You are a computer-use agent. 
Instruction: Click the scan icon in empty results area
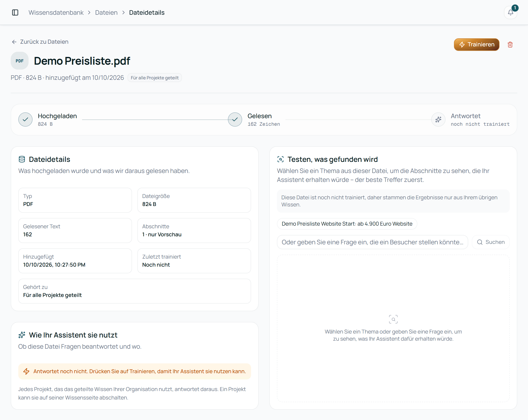click(393, 319)
